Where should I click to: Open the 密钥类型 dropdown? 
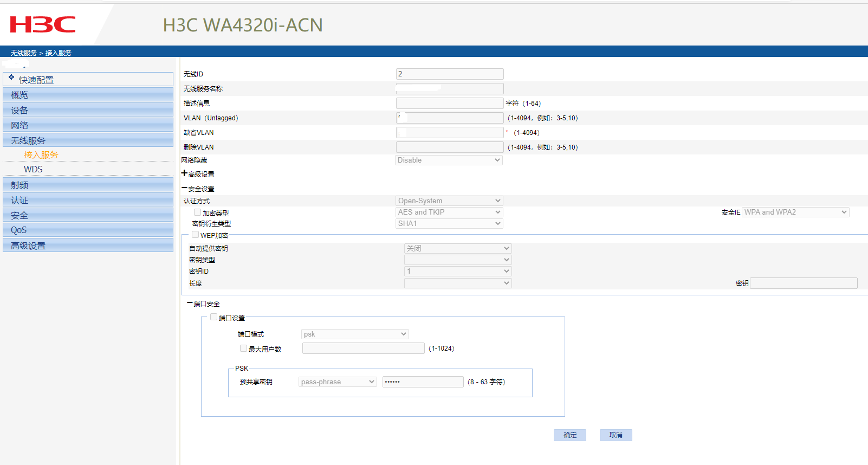click(x=458, y=260)
